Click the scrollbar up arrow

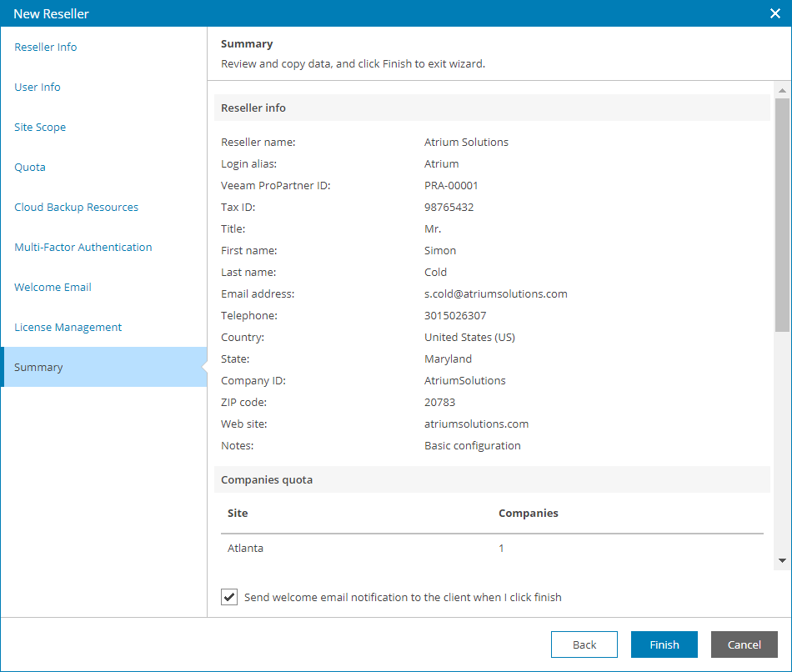click(782, 90)
